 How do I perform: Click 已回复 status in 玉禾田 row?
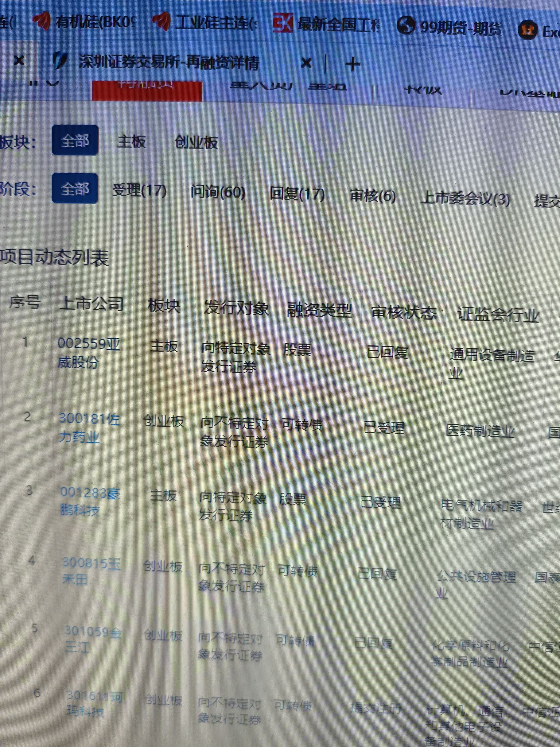coord(377,574)
